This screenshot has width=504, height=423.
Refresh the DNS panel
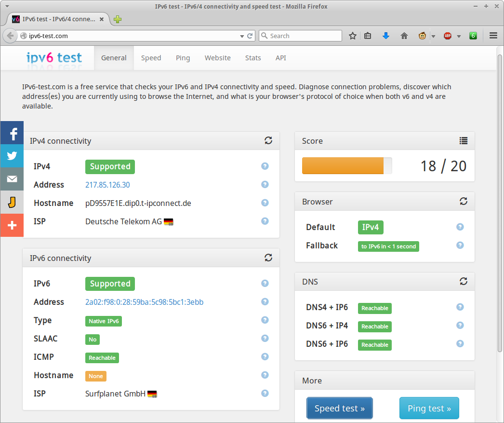[x=463, y=281]
